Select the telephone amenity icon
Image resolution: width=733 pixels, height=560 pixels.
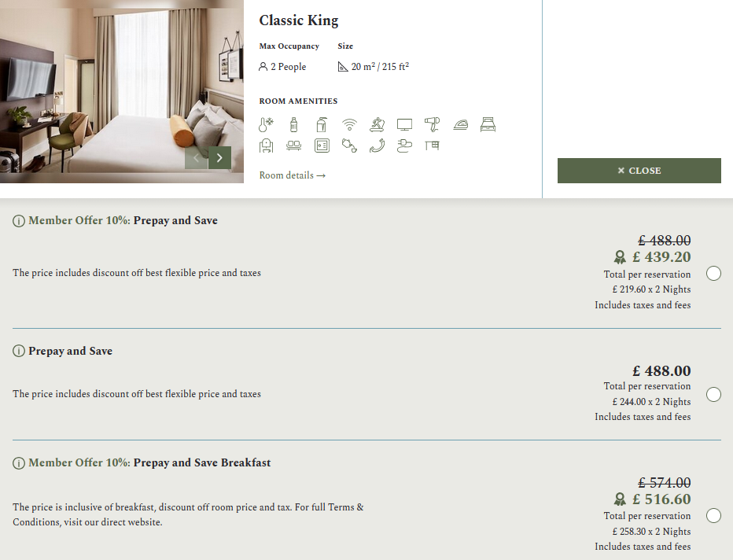[x=377, y=145]
